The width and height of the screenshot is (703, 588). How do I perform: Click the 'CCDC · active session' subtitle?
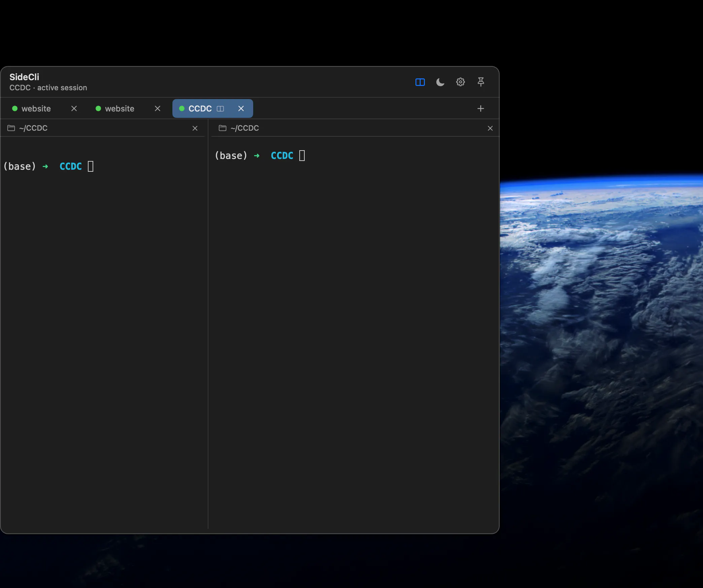click(48, 88)
